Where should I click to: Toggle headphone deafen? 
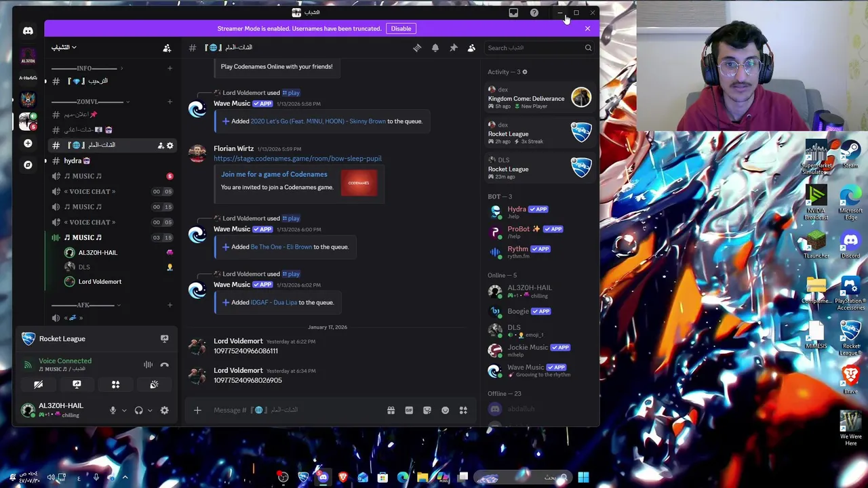[x=138, y=410]
